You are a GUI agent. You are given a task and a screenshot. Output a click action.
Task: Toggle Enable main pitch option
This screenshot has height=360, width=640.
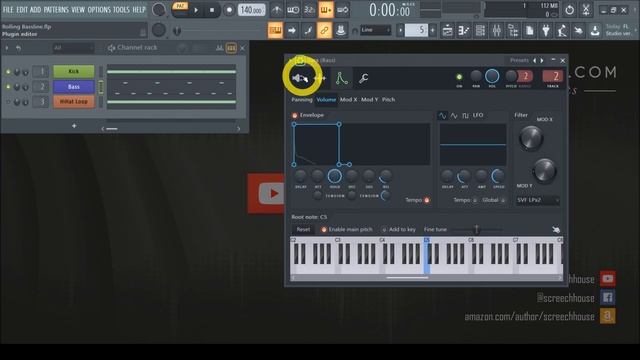(347, 229)
